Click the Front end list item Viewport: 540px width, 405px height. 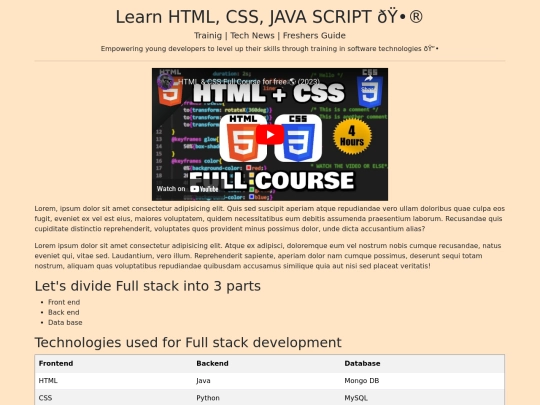(x=64, y=302)
